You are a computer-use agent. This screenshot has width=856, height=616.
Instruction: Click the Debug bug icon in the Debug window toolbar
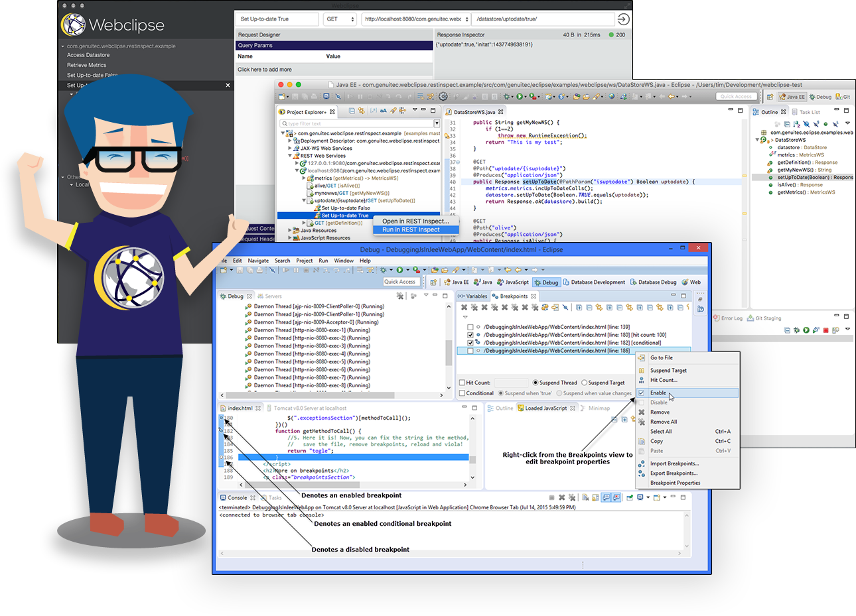383,270
